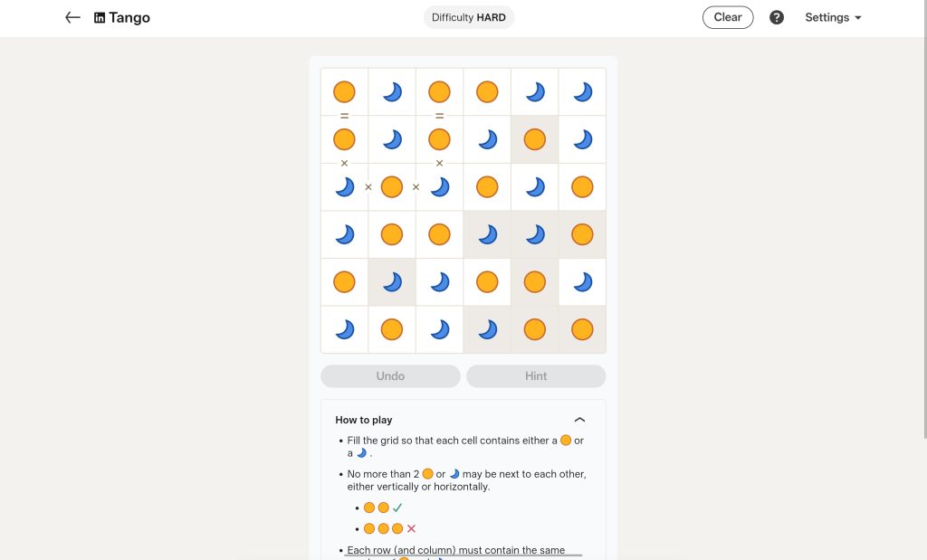Click the shaded sun cell in row two
This screenshot has width=927, height=560.
[534, 139]
